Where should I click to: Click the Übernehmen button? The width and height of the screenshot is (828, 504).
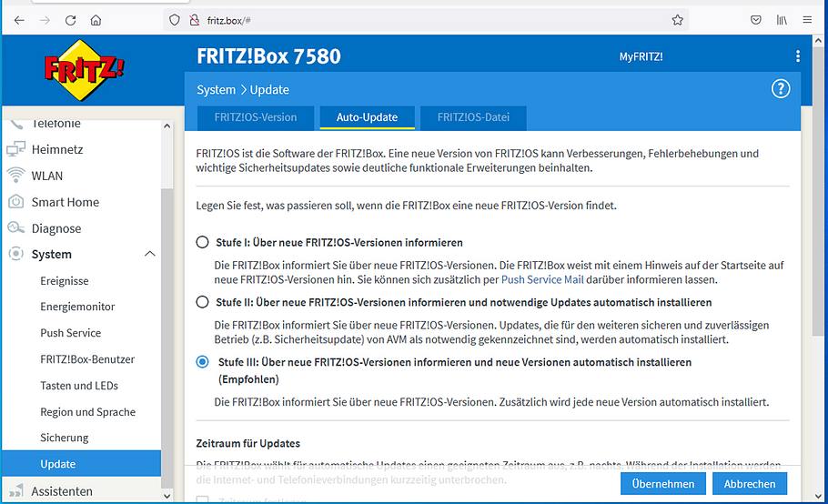click(x=662, y=484)
